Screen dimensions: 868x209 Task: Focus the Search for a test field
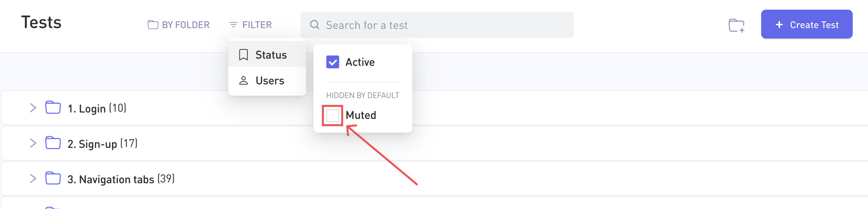click(442, 25)
